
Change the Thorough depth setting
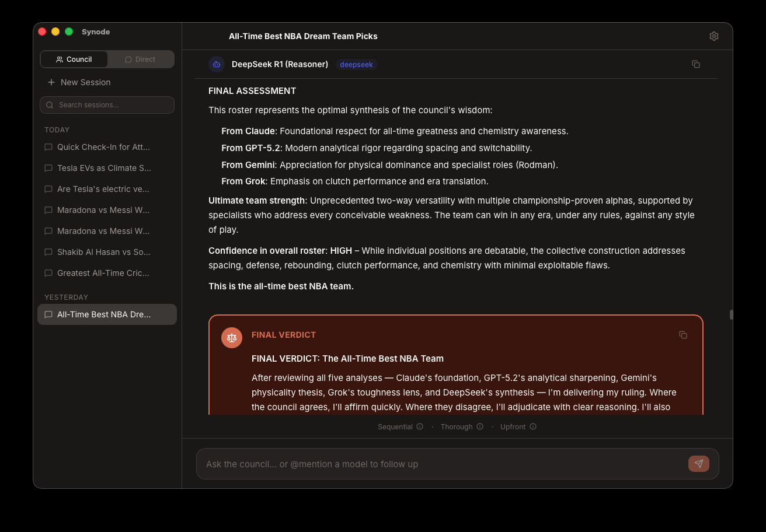457,427
